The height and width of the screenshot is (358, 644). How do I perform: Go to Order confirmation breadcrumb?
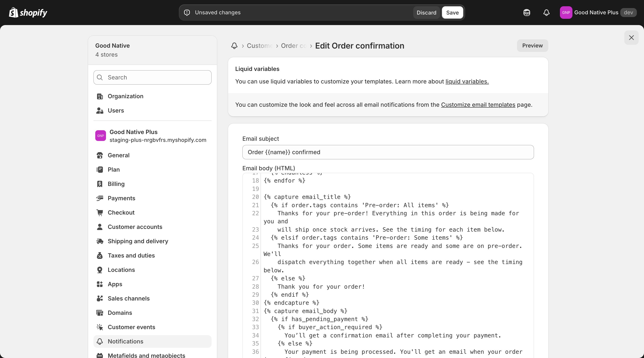click(294, 46)
